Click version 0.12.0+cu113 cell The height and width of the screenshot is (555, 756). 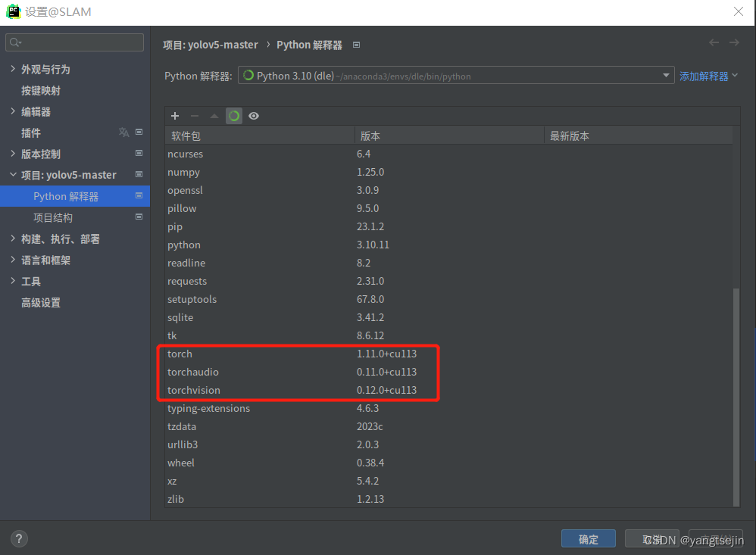(x=386, y=390)
